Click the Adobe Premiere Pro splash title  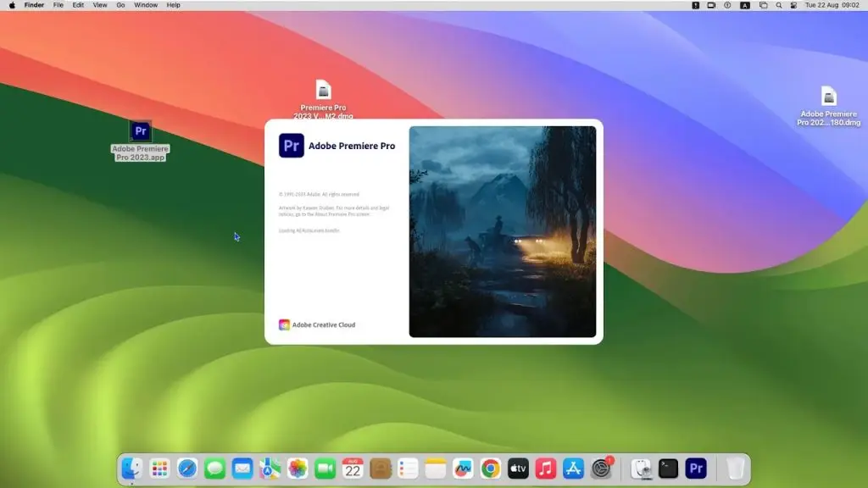(352, 146)
